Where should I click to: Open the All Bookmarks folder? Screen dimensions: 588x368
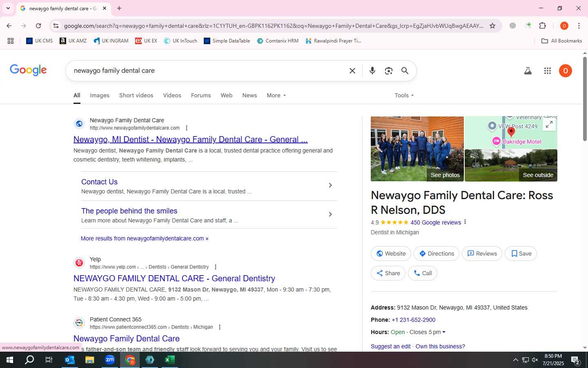coord(561,41)
